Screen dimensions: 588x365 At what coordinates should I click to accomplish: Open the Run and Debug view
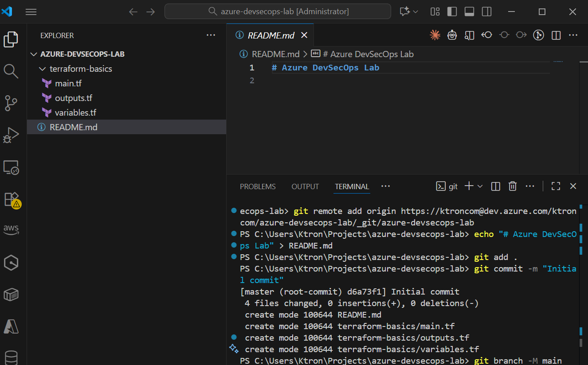(x=11, y=135)
